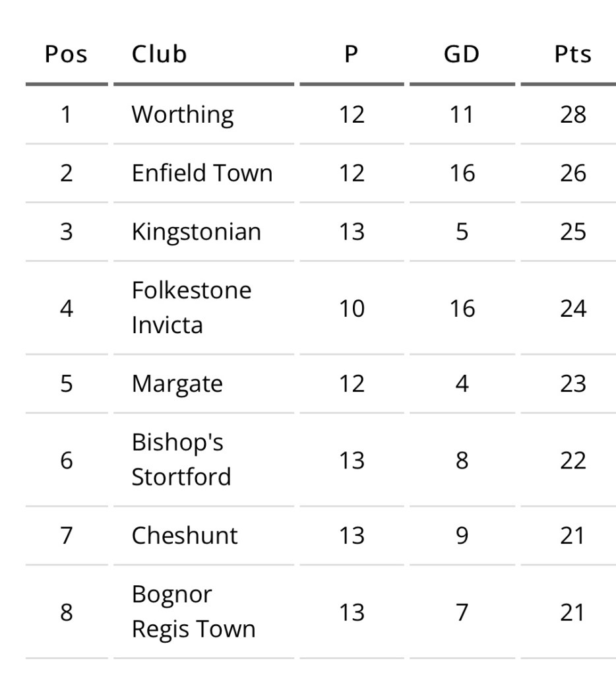
Task: Open the Enfield Town club entry
Action: [x=202, y=173]
